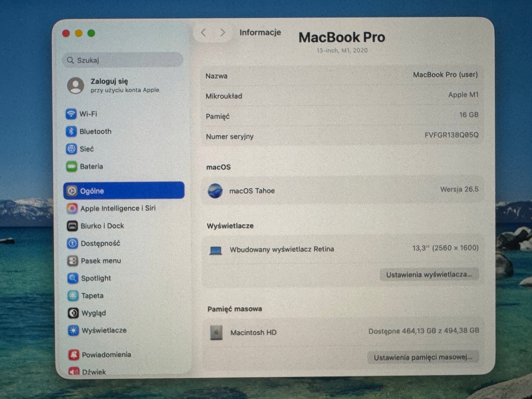Screen dimensions: 532x399
Task: Click the "Wbudowany wyświetlacz Retina" label
Action: (282, 249)
